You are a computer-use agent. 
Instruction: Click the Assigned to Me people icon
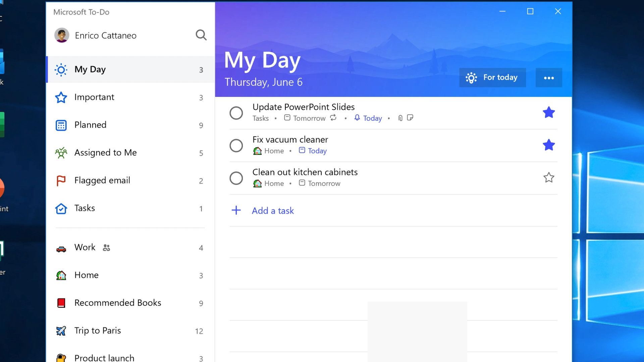(x=61, y=153)
